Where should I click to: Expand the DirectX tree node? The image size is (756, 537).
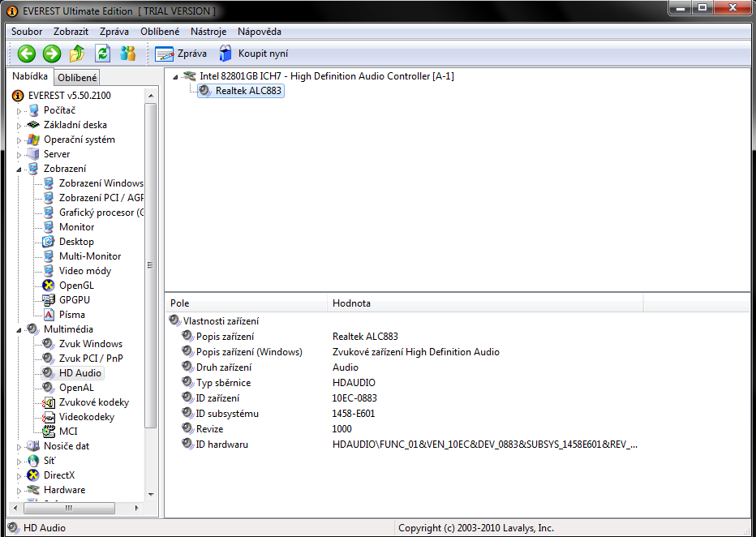click(19, 476)
